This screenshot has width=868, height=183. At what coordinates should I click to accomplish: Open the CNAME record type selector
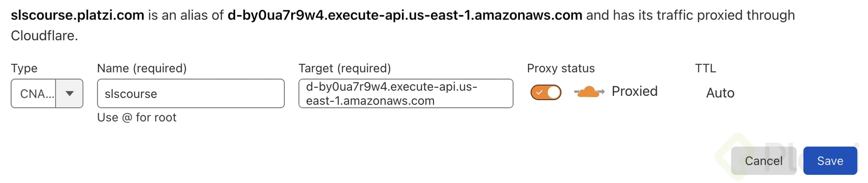47,93
